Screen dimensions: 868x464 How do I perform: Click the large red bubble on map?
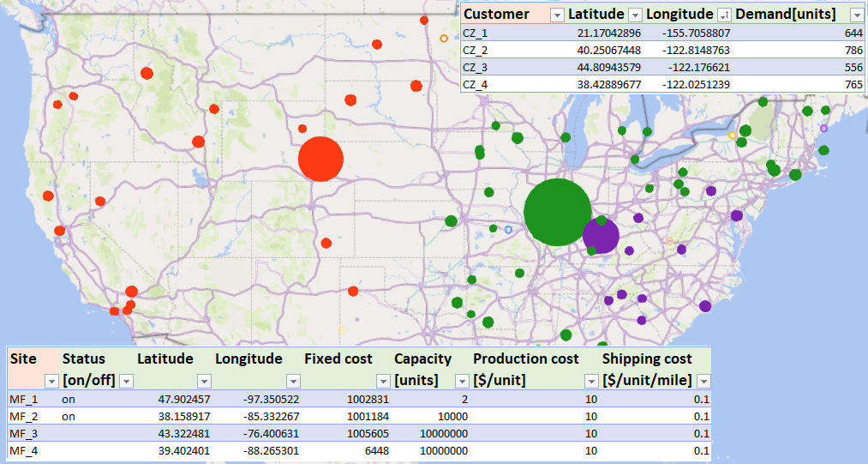(x=320, y=159)
